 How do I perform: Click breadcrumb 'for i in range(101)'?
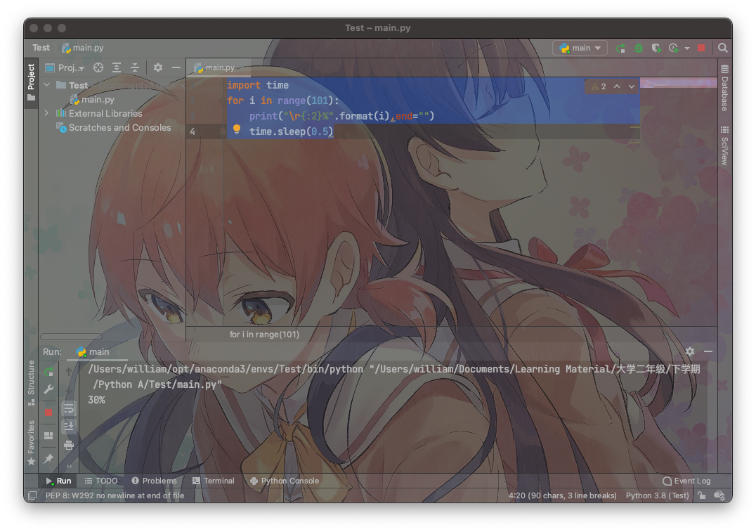pyautogui.click(x=264, y=335)
